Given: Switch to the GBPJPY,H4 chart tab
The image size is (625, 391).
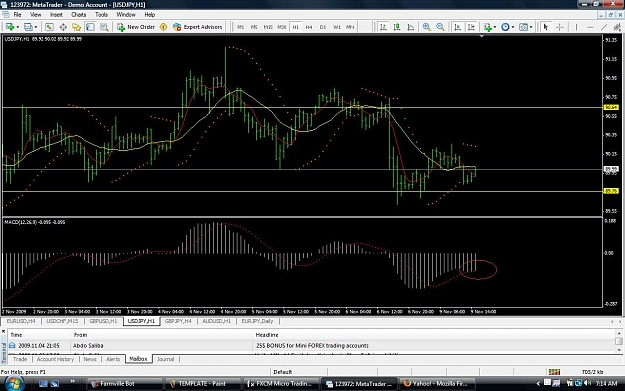Looking at the screenshot, I should (x=178, y=321).
